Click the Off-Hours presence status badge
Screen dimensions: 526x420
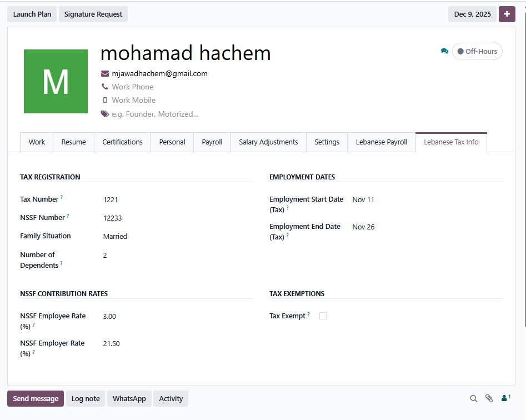pyautogui.click(x=477, y=51)
